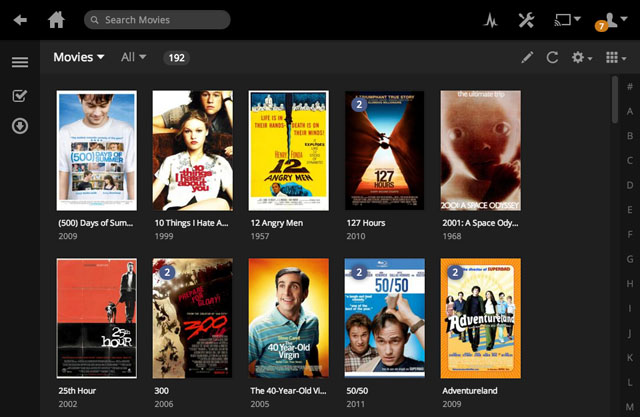
Task: Open the activity monitor pulse icon
Action: (491, 20)
